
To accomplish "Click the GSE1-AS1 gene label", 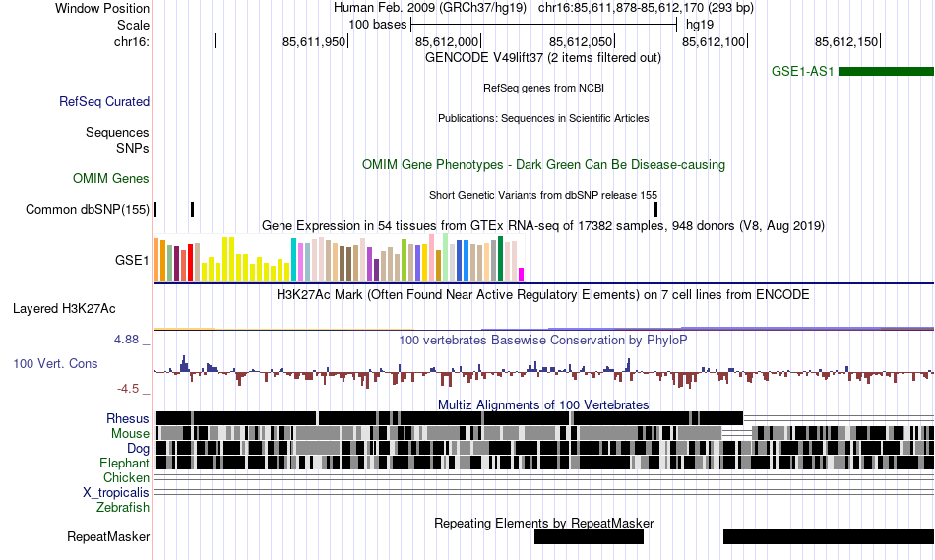I will click(802, 72).
